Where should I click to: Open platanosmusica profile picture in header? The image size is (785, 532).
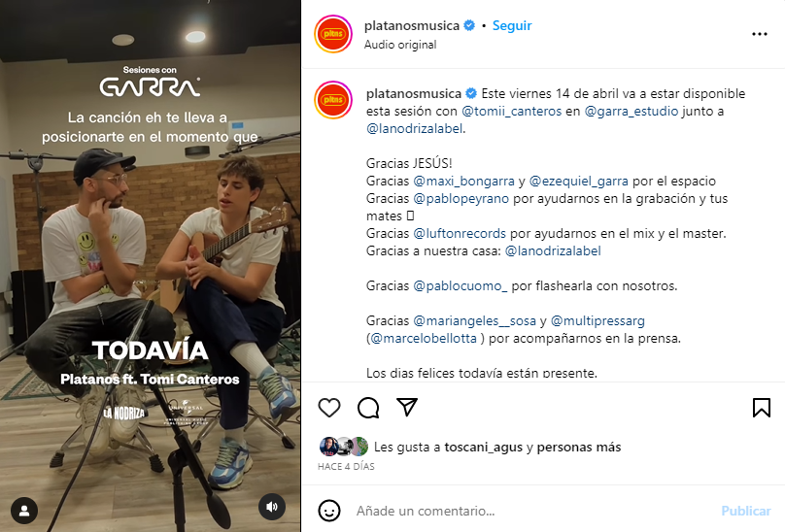pyautogui.click(x=333, y=34)
